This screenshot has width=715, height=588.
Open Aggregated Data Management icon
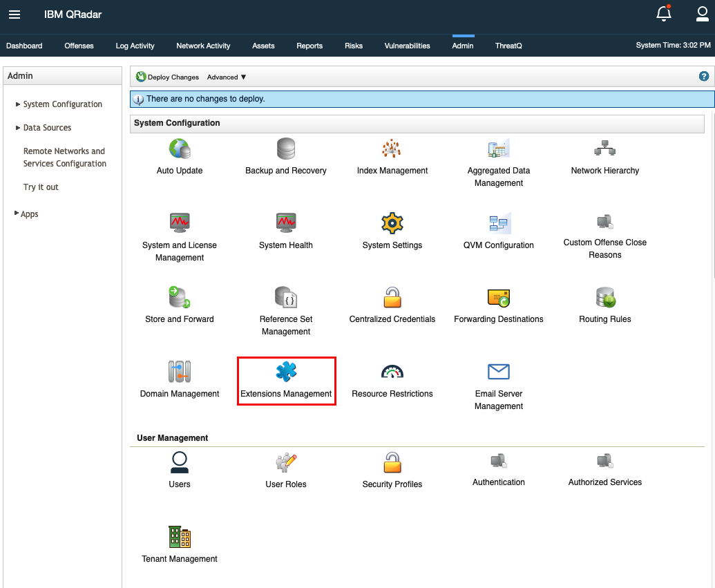[x=498, y=149]
